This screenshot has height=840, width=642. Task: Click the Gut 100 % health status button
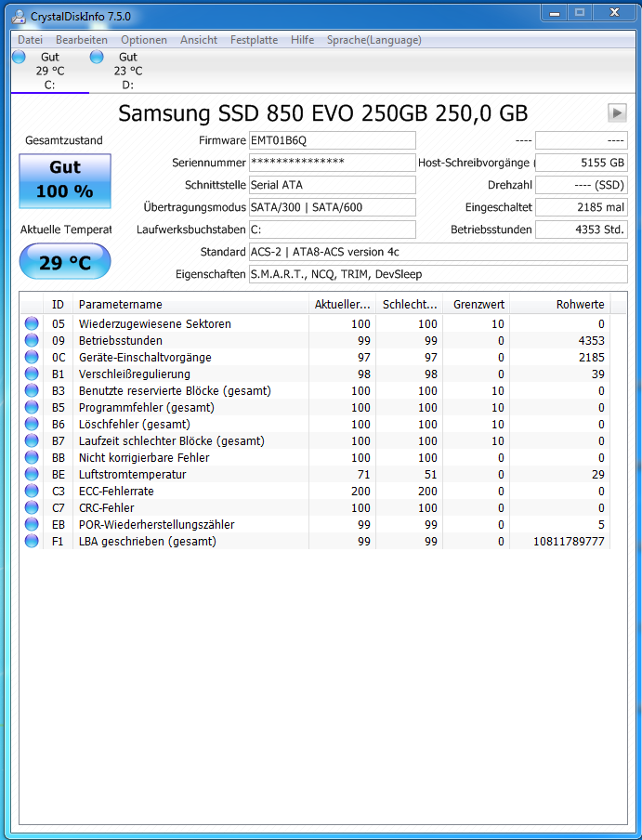click(x=65, y=180)
